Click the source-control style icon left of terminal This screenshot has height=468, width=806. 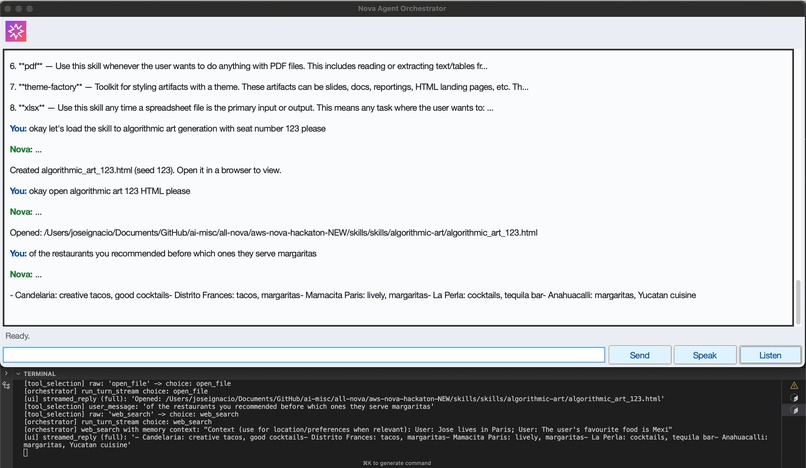(x=6, y=385)
